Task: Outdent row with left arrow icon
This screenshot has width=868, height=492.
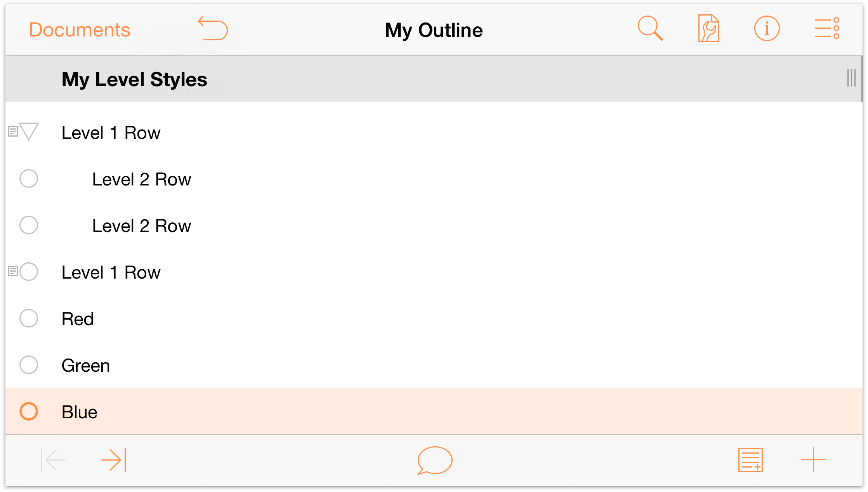Action: 53,460
